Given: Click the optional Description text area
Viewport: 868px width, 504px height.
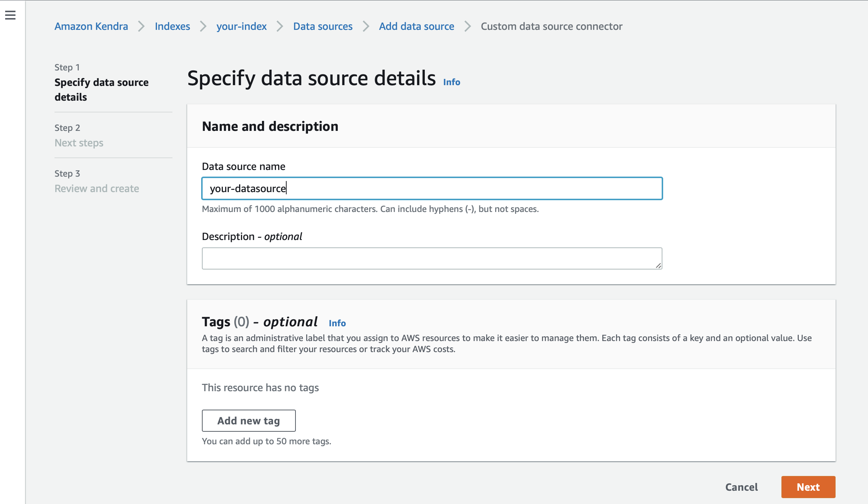Looking at the screenshot, I should (x=431, y=258).
